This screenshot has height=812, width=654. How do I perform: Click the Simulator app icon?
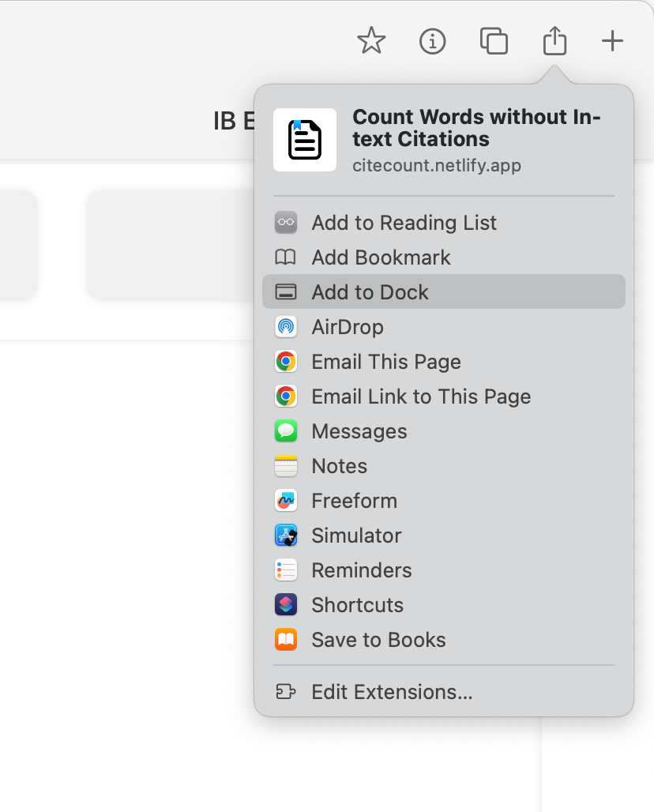pos(286,535)
